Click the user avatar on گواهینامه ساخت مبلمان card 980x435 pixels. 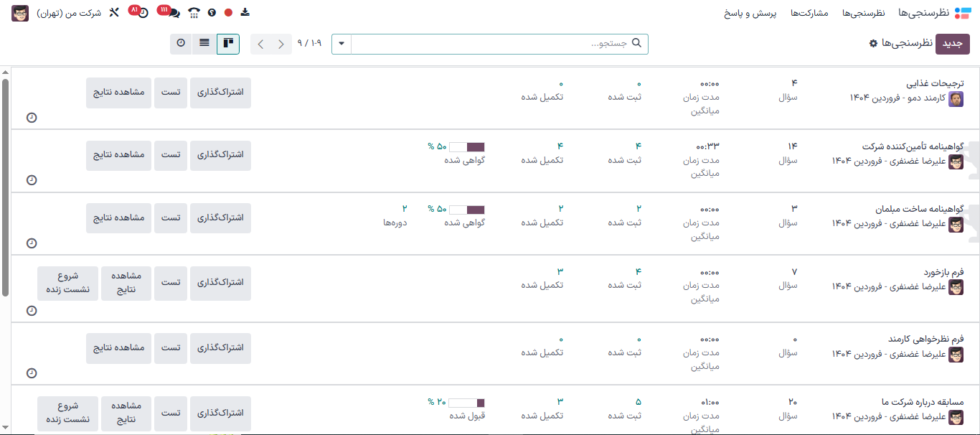tap(956, 225)
